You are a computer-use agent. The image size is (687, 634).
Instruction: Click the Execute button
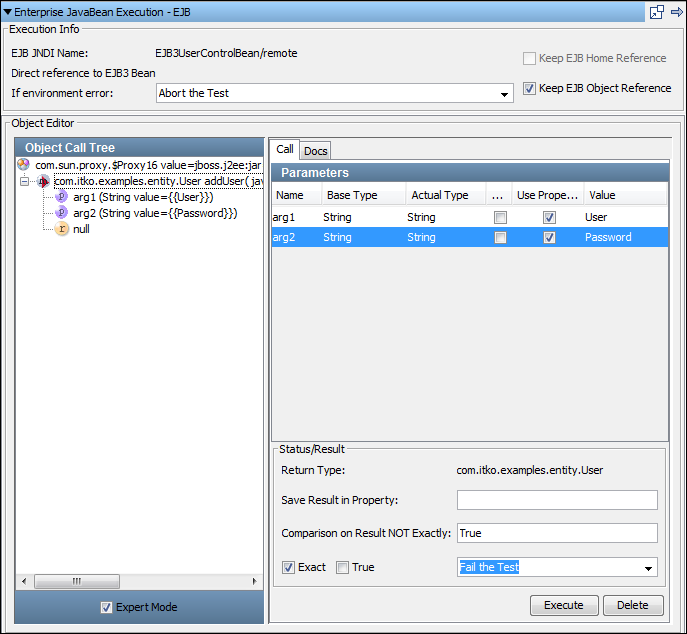click(x=564, y=605)
